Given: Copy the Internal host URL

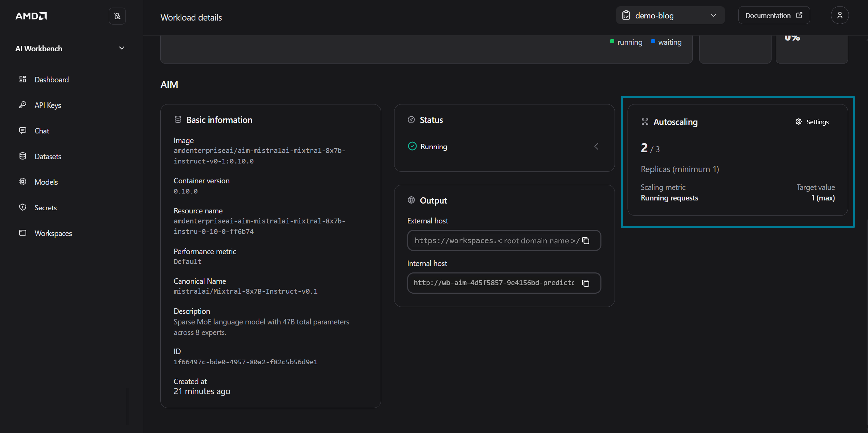Looking at the screenshot, I should [586, 283].
